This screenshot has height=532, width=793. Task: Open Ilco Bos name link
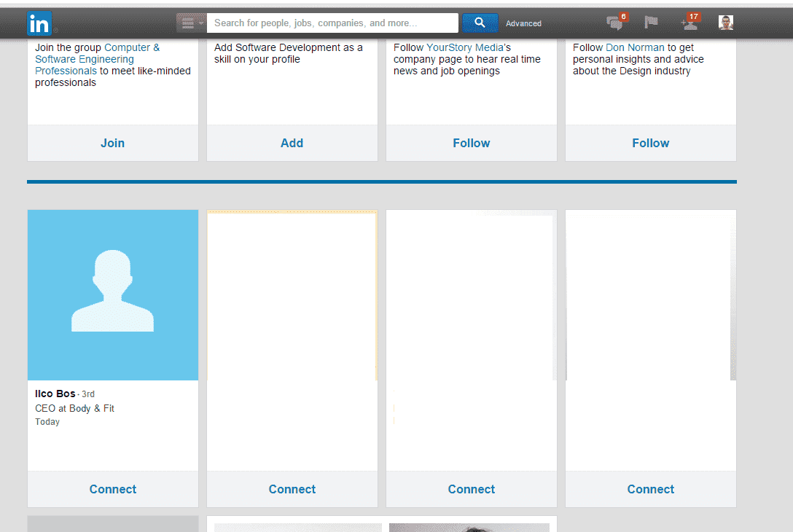(x=55, y=394)
